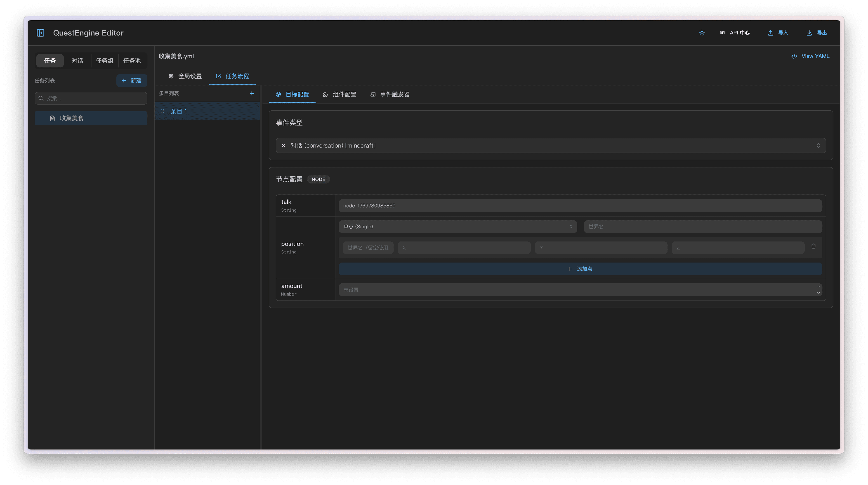Viewport: 868px width, 485px height.
Task: Select the 对话 sidebar tab
Action: coord(77,61)
